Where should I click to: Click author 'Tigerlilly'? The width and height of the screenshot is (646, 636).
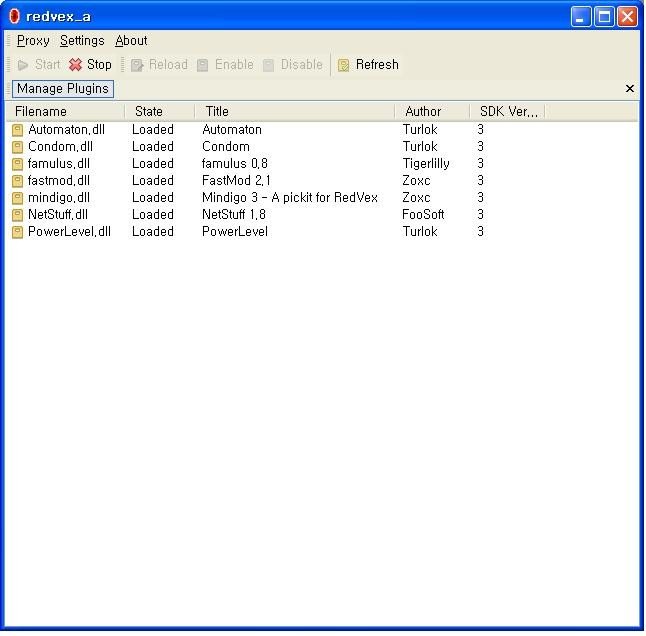coord(426,164)
